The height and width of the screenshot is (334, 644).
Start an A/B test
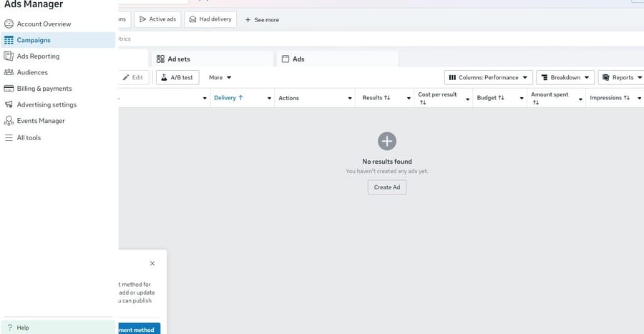(x=177, y=77)
